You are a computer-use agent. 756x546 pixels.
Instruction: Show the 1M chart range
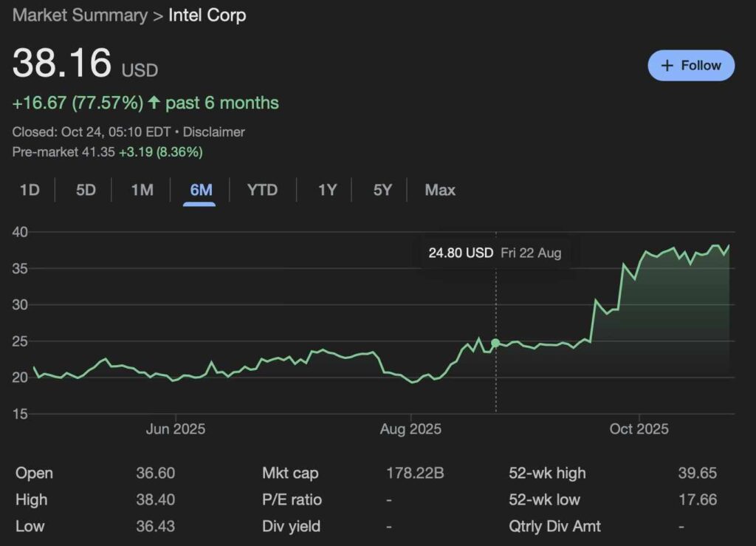(x=142, y=190)
